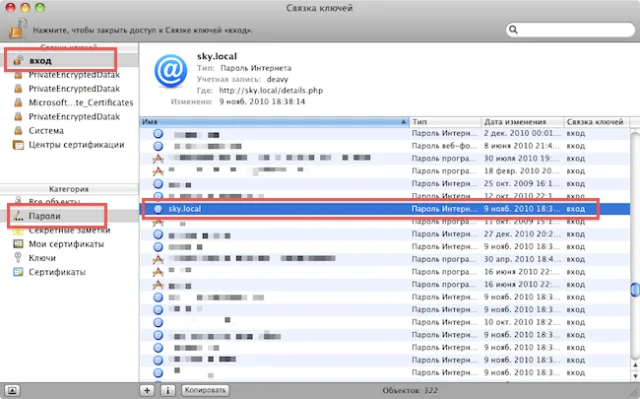Screen dimensions: 640x399
Task: Select the "Все объекты" category
Action: 54,202
